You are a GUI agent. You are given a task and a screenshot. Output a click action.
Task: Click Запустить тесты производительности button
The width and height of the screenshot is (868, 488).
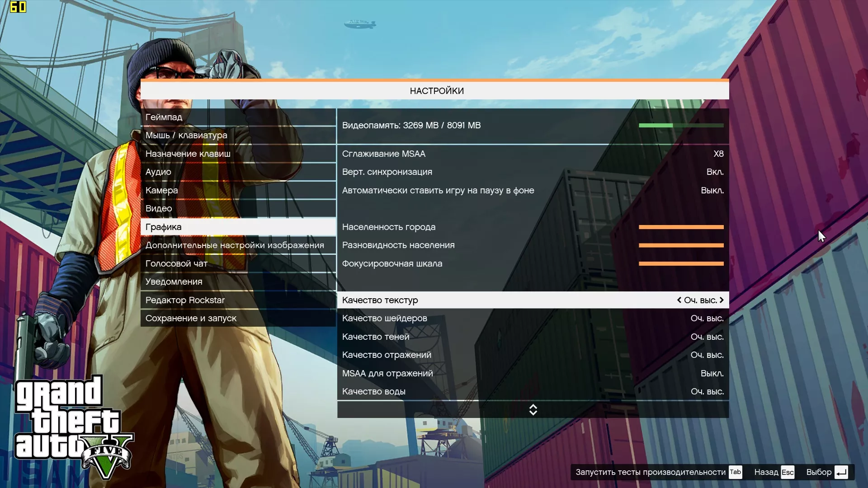651,472
